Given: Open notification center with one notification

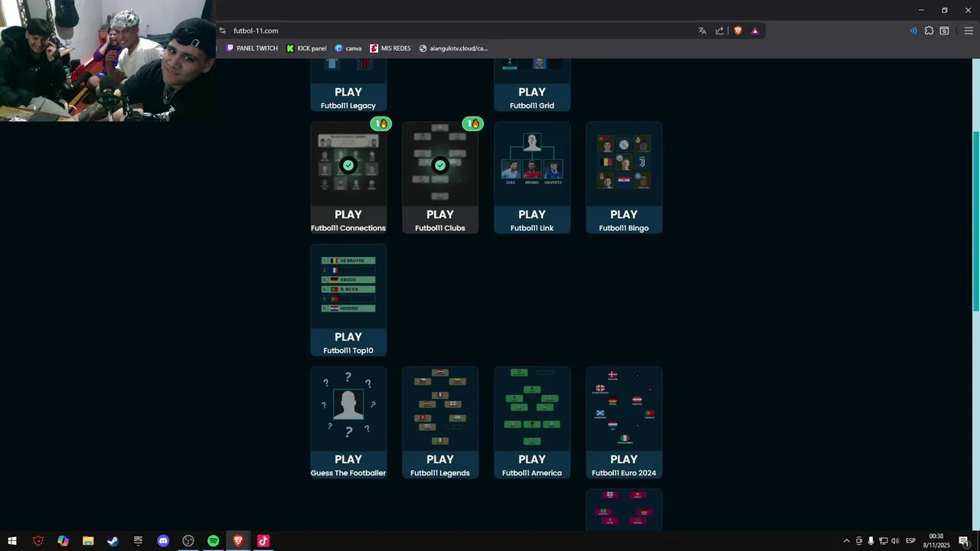Looking at the screenshot, I should point(964,541).
